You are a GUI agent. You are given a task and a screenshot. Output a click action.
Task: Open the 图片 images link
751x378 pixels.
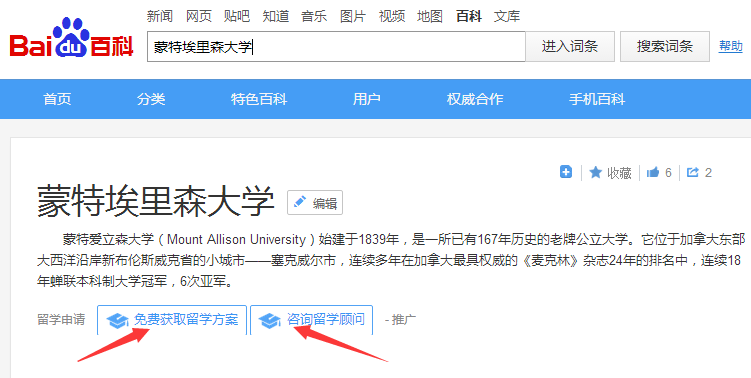(353, 16)
